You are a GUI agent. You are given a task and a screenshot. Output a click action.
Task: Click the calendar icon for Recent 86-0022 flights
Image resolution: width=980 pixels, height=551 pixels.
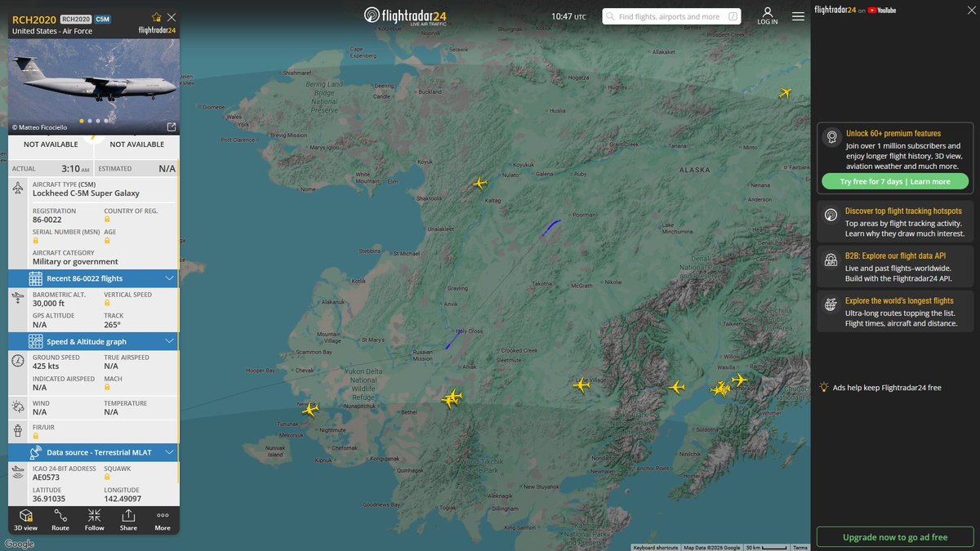(x=36, y=278)
